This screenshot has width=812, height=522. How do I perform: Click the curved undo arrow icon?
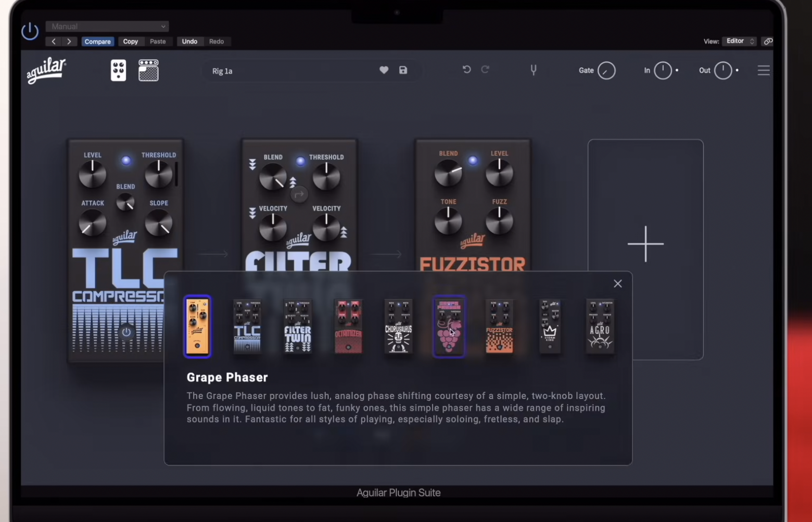(x=466, y=69)
